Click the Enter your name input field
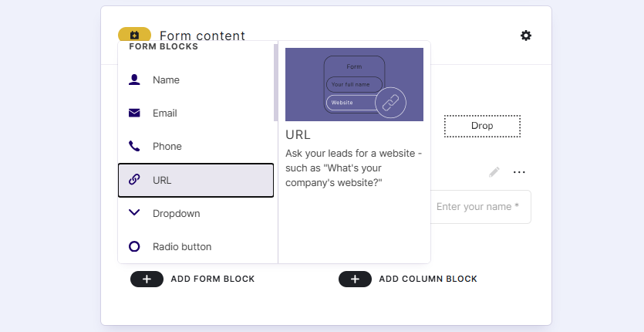The height and width of the screenshot is (332, 644). coord(480,207)
